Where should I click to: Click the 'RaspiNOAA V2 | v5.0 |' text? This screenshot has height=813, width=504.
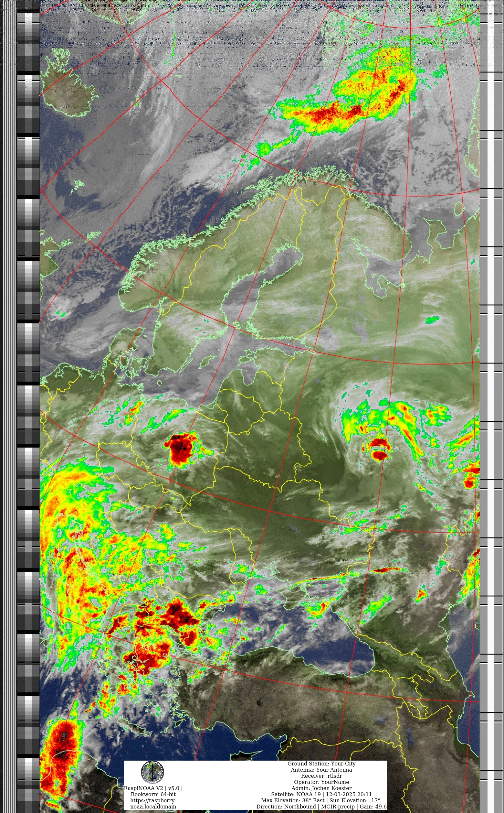[153, 788]
